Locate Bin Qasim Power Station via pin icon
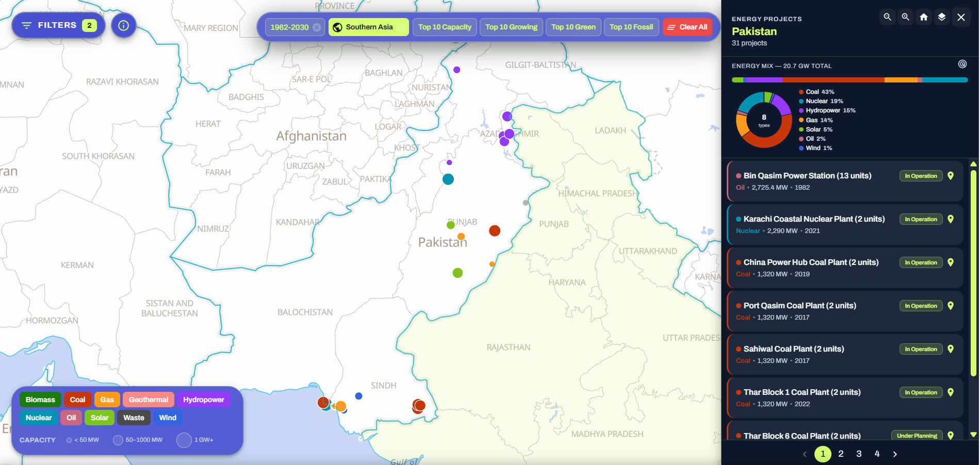The height and width of the screenshot is (465, 980). click(x=951, y=176)
